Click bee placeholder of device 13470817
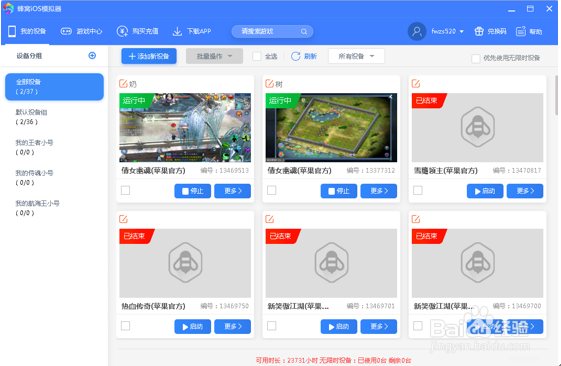561x366 pixels. pyautogui.click(x=478, y=127)
